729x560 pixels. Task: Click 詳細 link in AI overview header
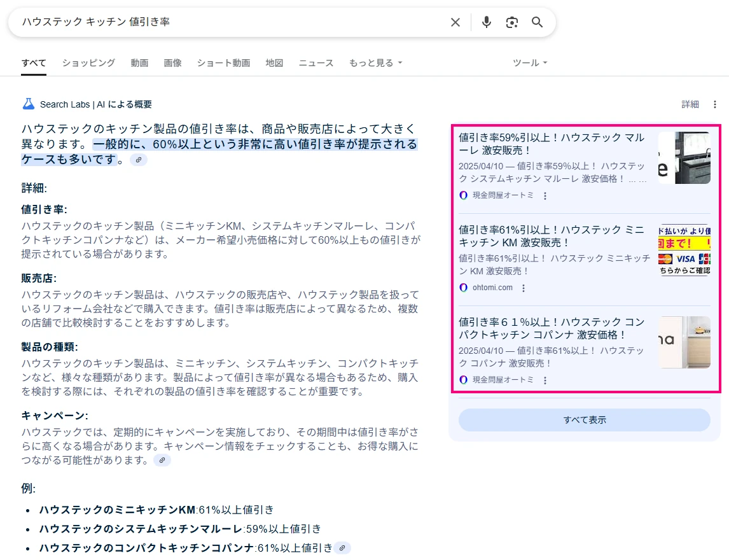tap(690, 104)
